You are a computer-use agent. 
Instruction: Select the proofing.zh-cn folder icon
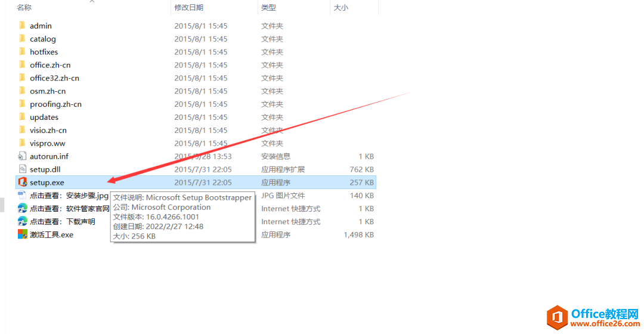point(22,104)
